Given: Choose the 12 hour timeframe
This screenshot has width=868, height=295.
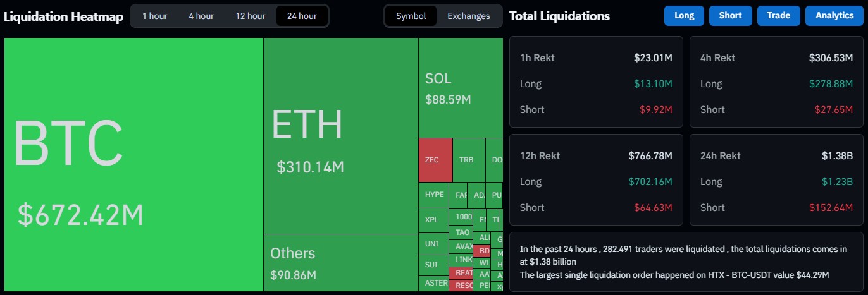Looking at the screenshot, I should 251,16.
